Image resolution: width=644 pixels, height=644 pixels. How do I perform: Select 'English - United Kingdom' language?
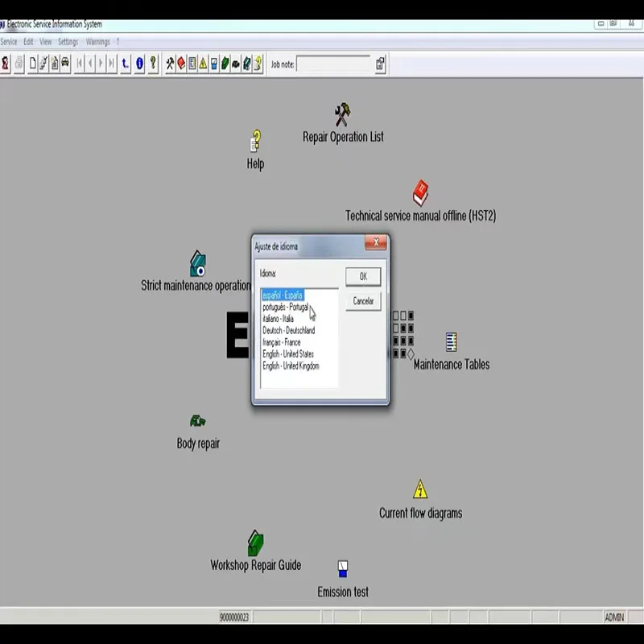click(x=291, y=365)
